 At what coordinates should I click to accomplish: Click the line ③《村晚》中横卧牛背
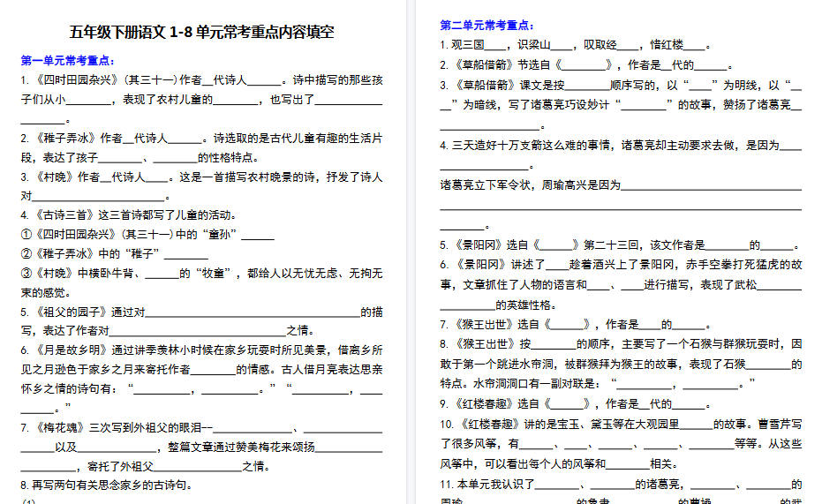click(x=202, y=274)
